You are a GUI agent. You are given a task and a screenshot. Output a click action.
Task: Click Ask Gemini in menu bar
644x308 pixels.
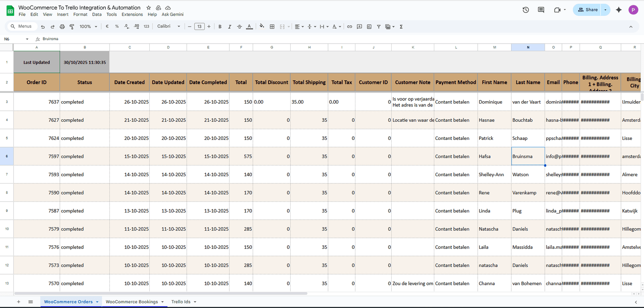pyautogui.click(x=172, y=15)
